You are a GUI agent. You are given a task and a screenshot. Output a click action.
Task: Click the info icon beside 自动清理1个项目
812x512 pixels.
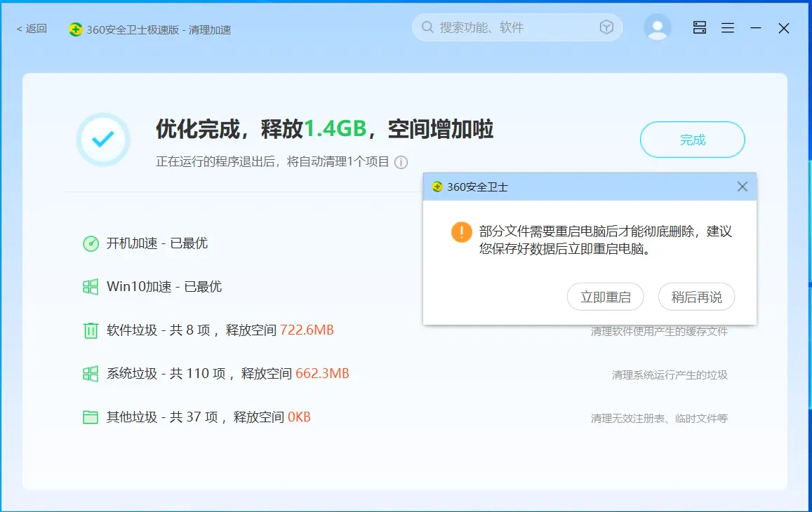click(401, 163)
